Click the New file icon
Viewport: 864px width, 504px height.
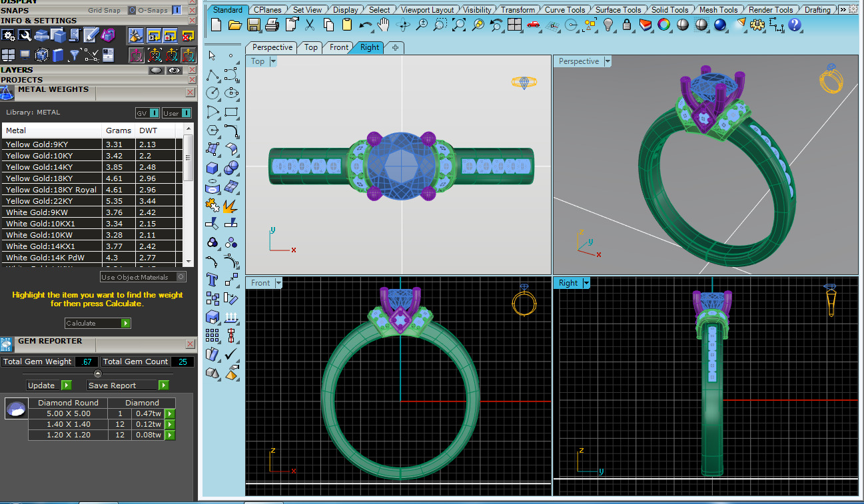tap(216, 25)
